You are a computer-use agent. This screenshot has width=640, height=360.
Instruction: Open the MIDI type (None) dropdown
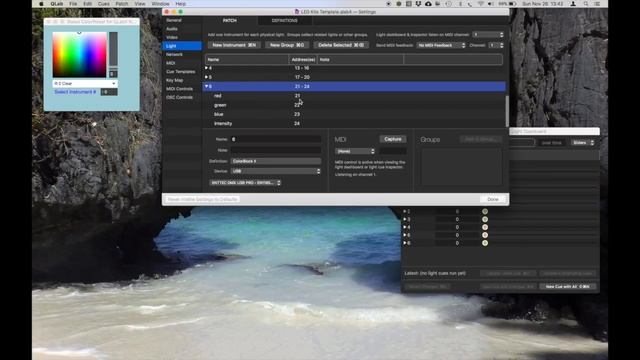[x=355, y=151]
